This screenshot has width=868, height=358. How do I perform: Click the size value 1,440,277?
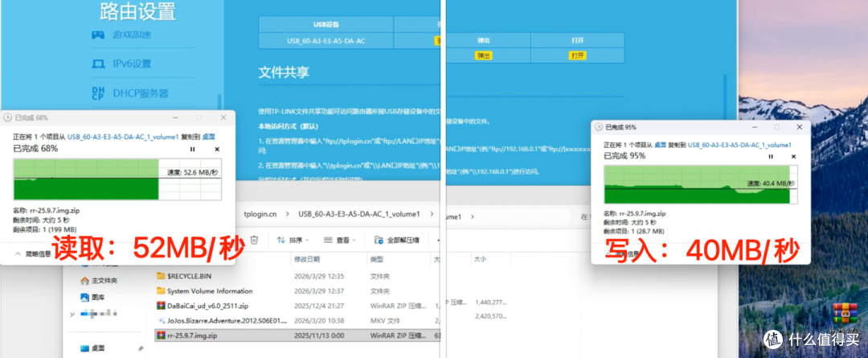coord(491,302)
